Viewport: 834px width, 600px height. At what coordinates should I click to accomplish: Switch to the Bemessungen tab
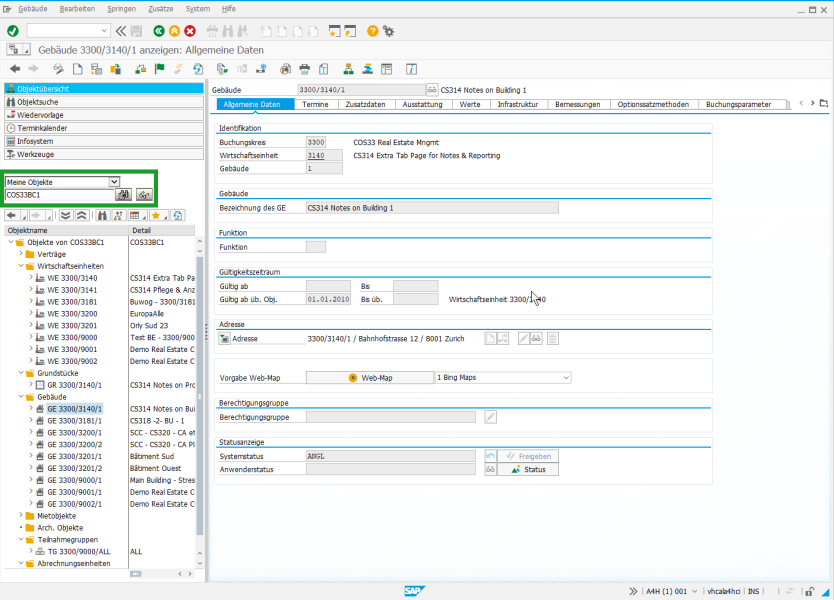[x=578, y=104]
